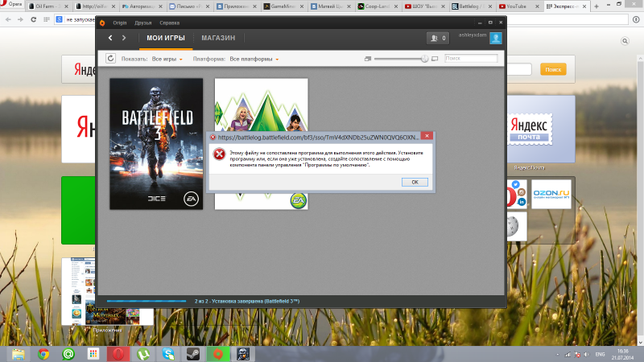This screenshot has height=362, width=644.
Task: Launch Google Chrome from taskbar
Action: tap(43, 354)
